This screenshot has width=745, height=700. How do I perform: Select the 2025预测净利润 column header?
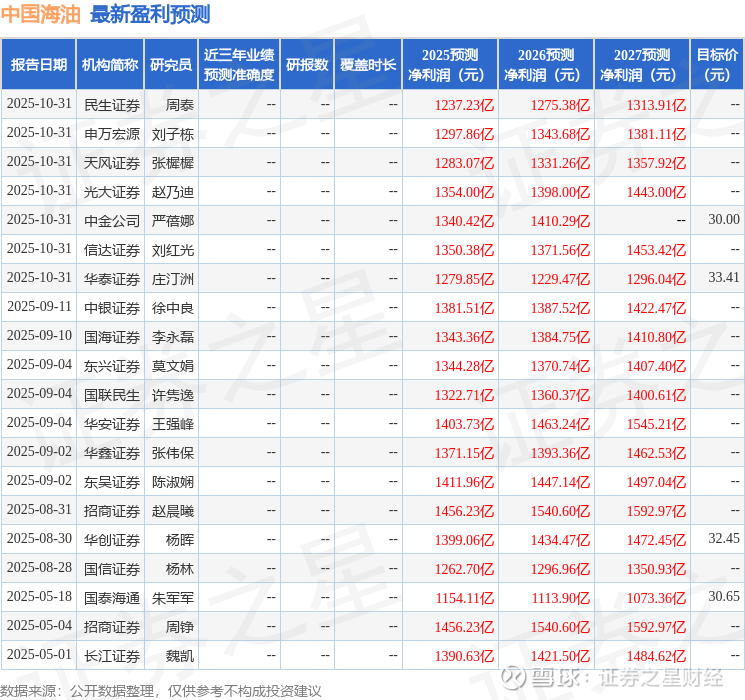[x=450, y=65]
